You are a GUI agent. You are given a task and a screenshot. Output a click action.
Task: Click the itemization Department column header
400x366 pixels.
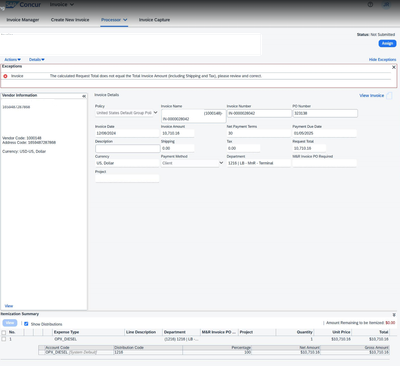pos(175,332)
